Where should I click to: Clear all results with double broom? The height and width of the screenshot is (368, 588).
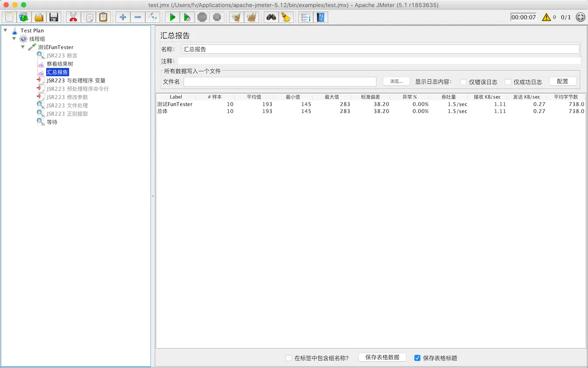(251, 17)
